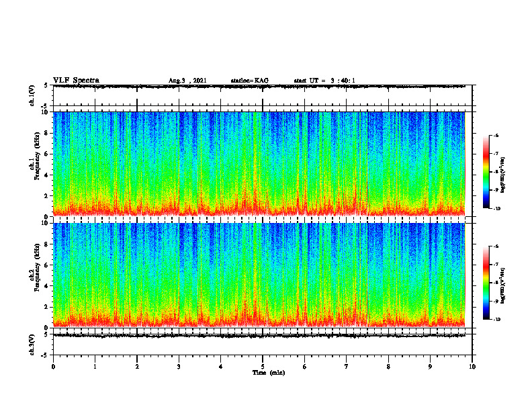532x411 pixels.
Task: Click the "-8" tick on ch.2 colorbar
Action: pos(496,283)
